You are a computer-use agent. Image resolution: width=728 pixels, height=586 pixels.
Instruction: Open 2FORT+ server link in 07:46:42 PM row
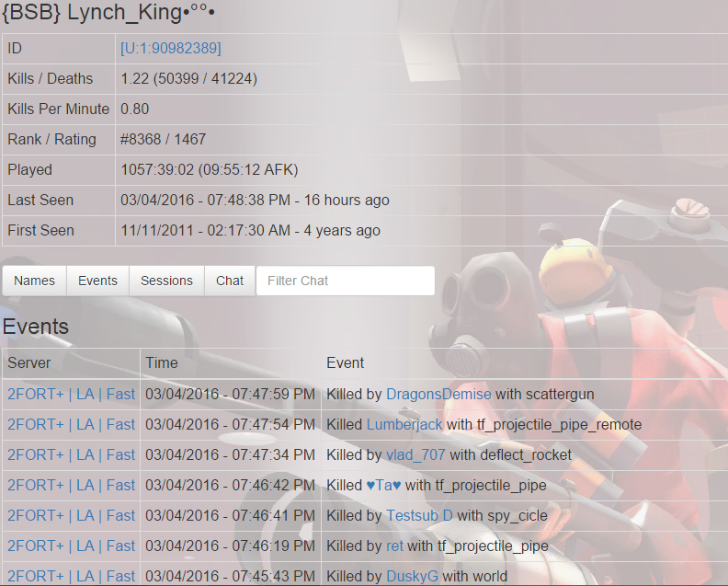(x=71, y=485)
